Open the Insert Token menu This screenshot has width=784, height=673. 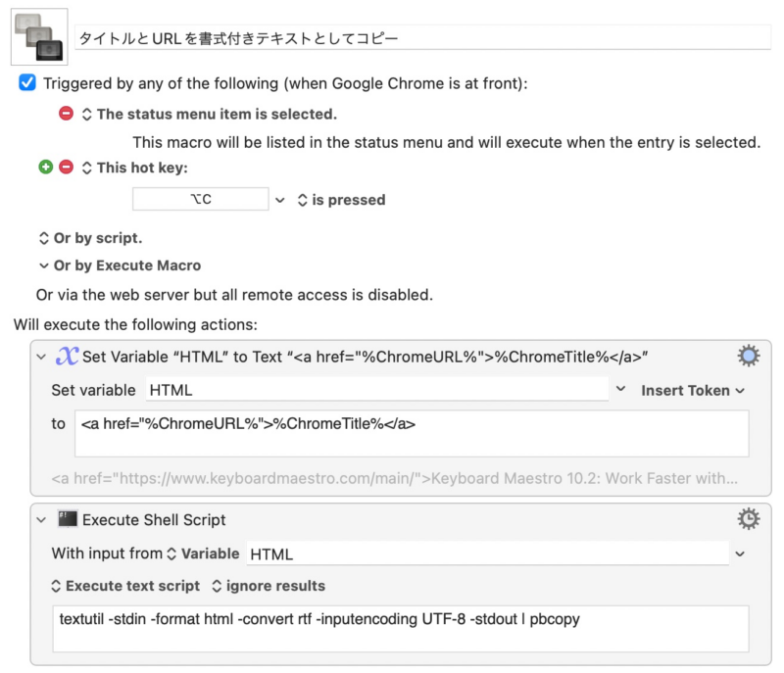pyautogui.click(x=693, y=390)
